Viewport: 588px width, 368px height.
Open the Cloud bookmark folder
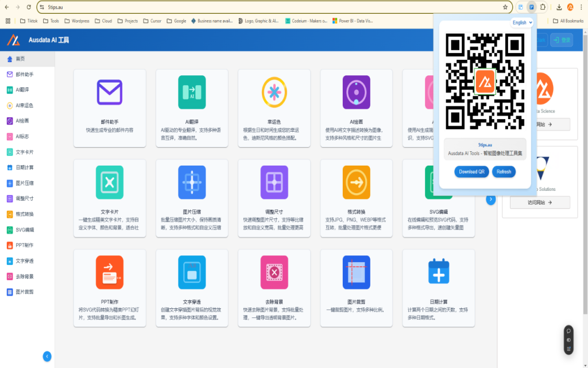coord(103,21)
